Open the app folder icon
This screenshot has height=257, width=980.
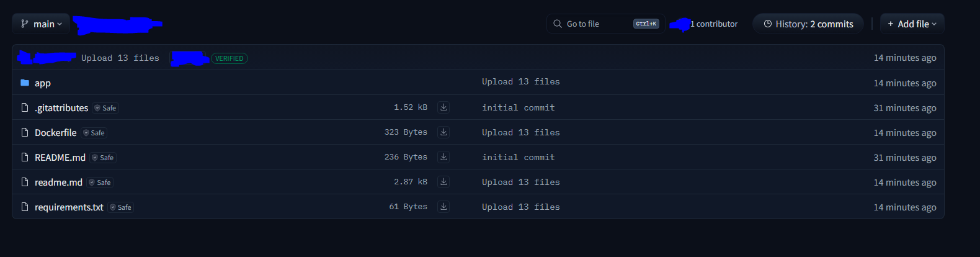[25, 83]
